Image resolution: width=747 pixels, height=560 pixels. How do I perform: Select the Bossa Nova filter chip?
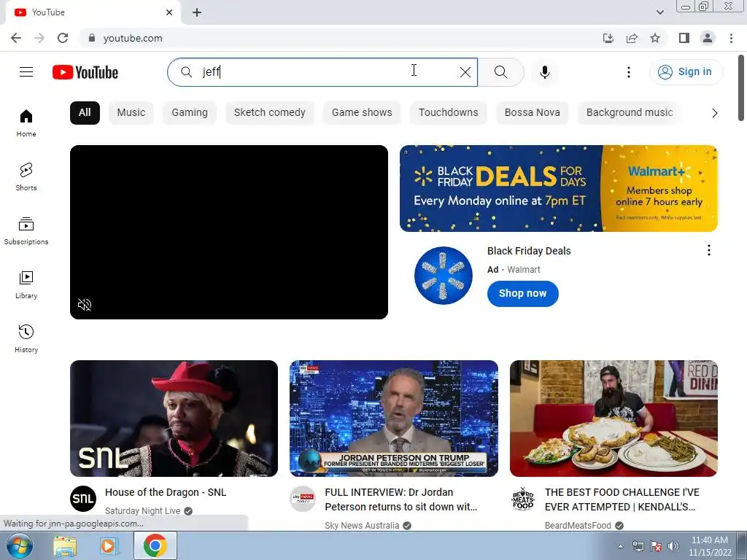[532, 113]
